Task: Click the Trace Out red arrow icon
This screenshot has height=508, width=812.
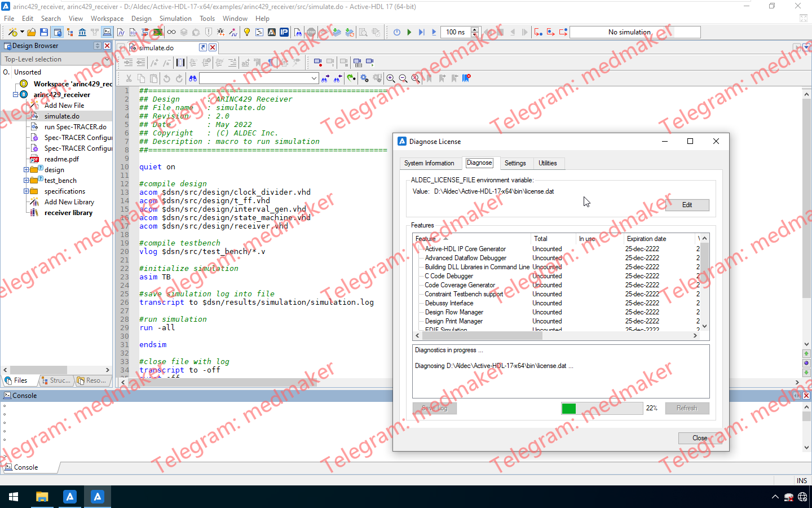Action: pos(563,32)
